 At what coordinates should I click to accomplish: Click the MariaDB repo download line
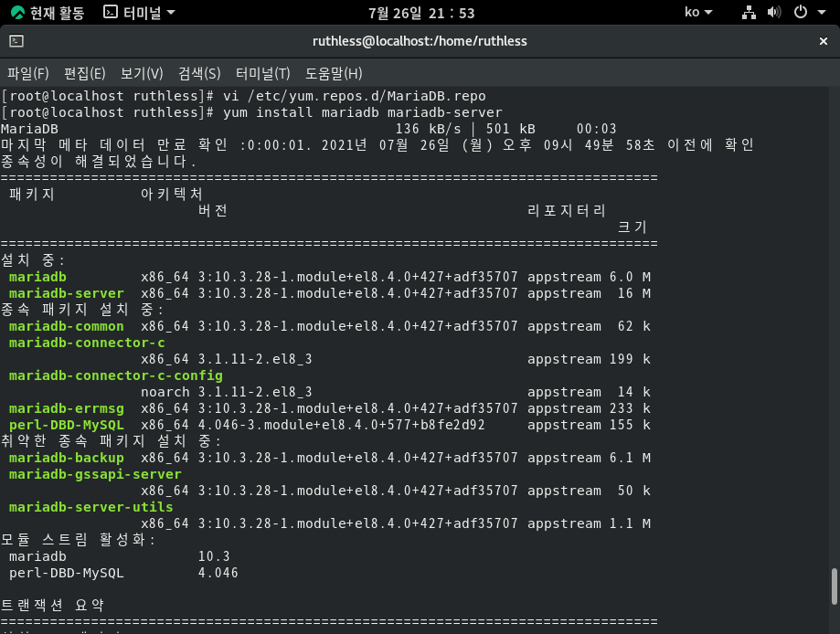[309, 129]
